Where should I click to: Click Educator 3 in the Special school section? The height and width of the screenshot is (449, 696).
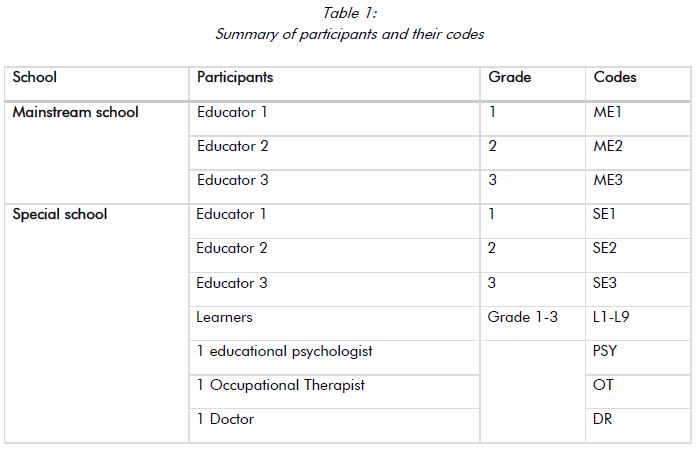232,283
